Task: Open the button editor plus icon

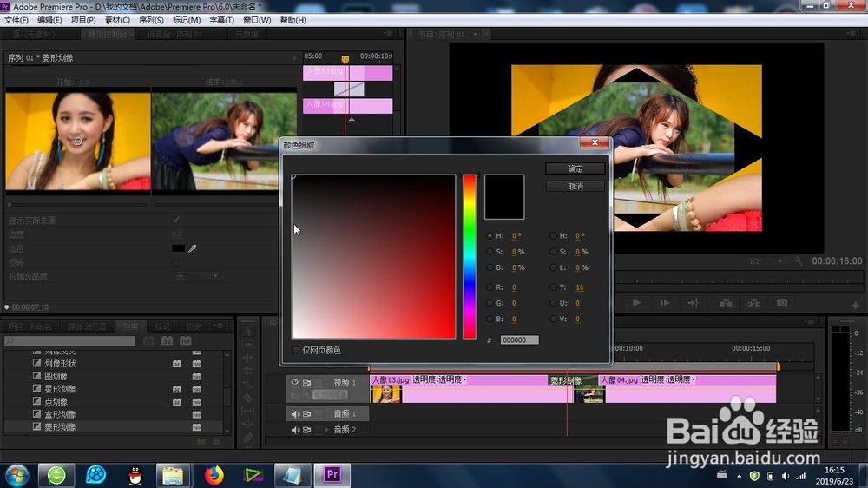Action: click(855, 305)
